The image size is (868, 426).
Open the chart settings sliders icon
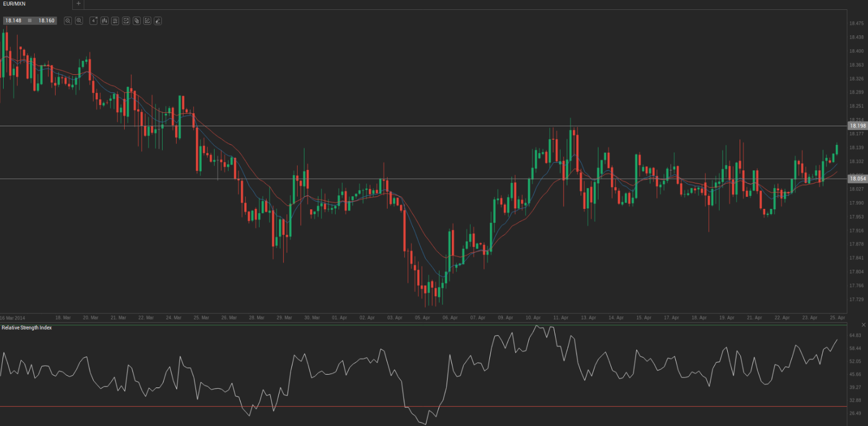tap(115, 21)
